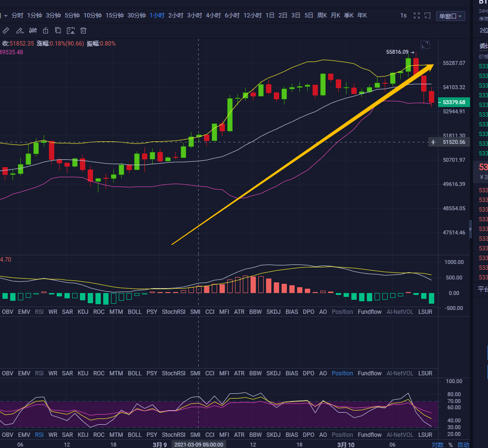The width and height of the screenshot is (488, 448).
Task: Open the drawing notes list icon
Action: pos(71,31)
